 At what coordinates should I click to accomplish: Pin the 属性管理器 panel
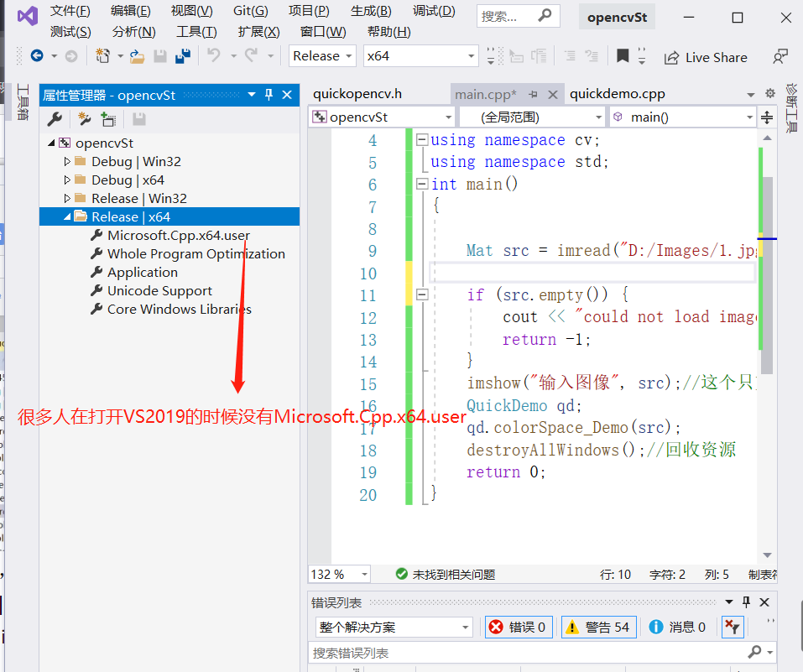[269, 95]
